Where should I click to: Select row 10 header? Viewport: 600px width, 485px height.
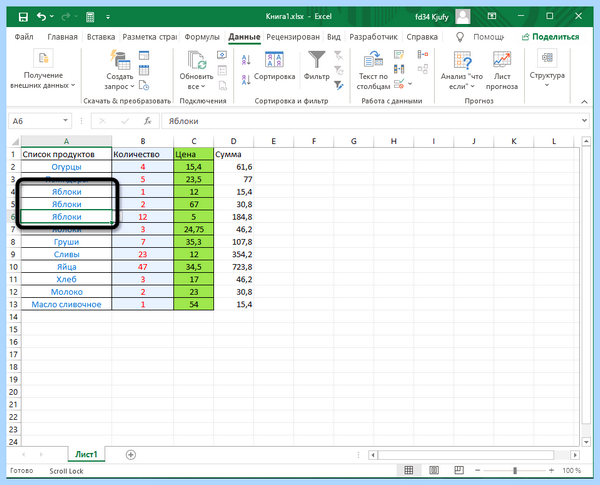click(14, 267)
